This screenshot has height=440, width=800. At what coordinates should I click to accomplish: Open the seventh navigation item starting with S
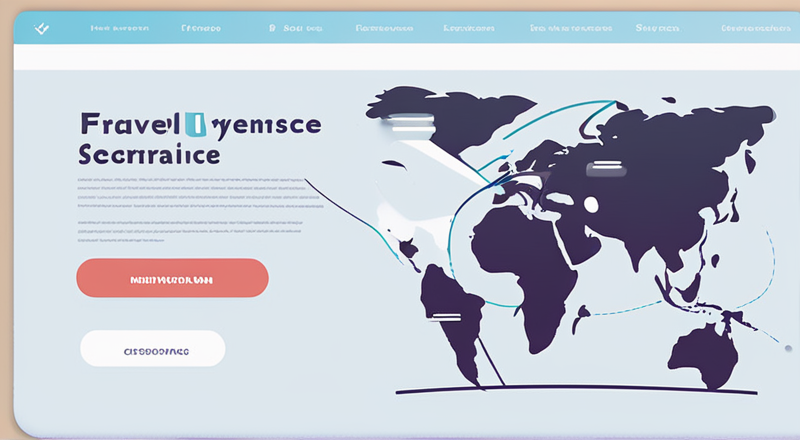tap(657, 30)
